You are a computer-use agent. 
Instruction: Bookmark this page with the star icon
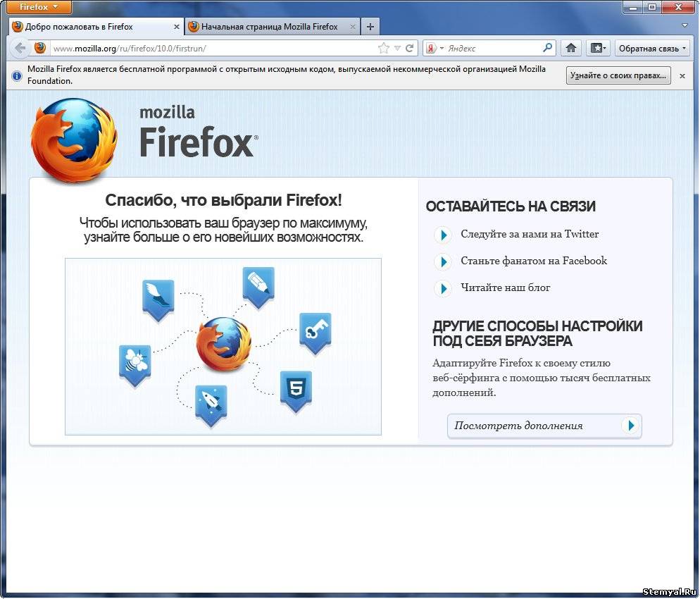click(x=384, y=48)
